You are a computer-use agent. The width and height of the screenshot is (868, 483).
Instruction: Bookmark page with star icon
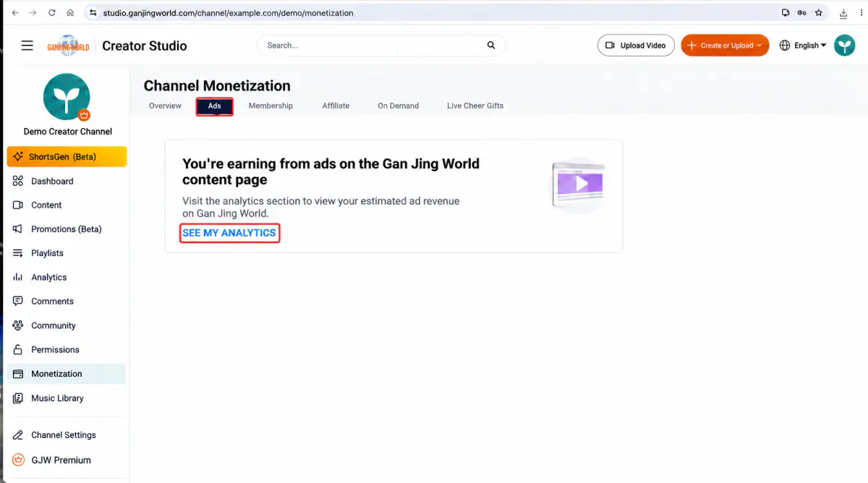[819, 13]
